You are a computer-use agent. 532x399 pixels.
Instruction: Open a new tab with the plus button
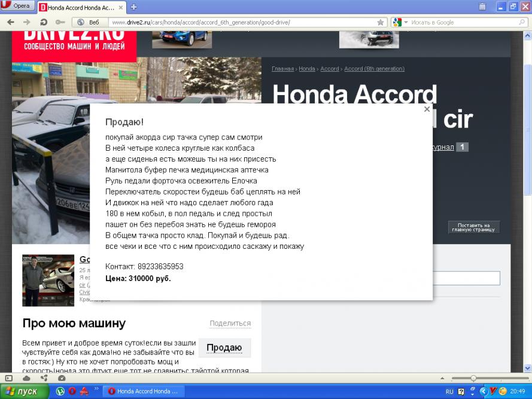(x=133, y=7)
